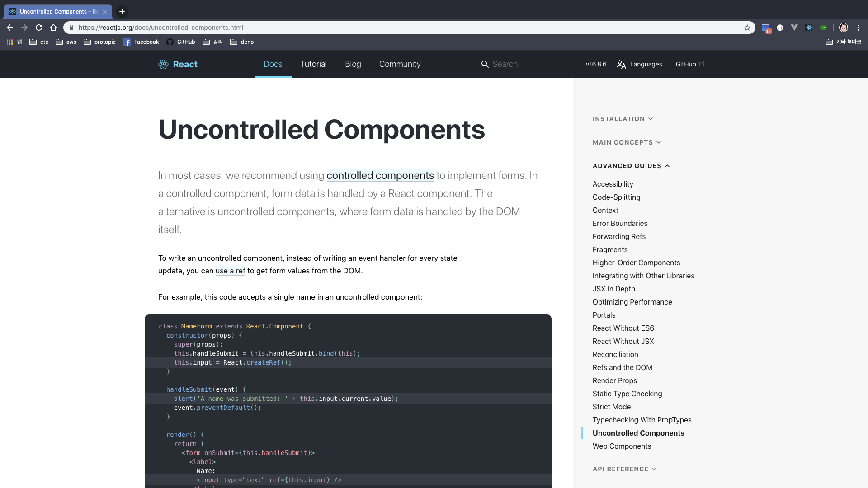Click the Languages translate icon
Image resolution: width=868 pixels, height=488 pixels.
[621, 64]
